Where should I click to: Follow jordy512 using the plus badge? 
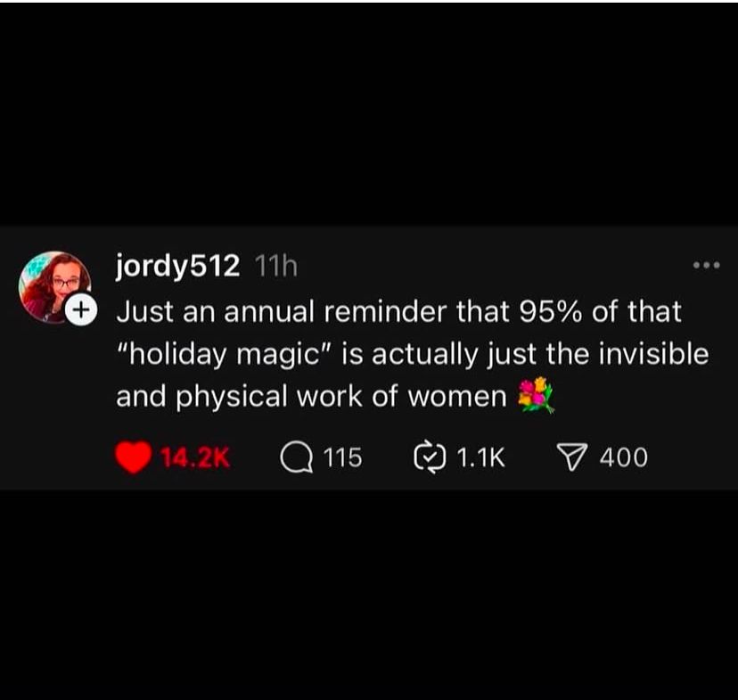tap(81, 309)
